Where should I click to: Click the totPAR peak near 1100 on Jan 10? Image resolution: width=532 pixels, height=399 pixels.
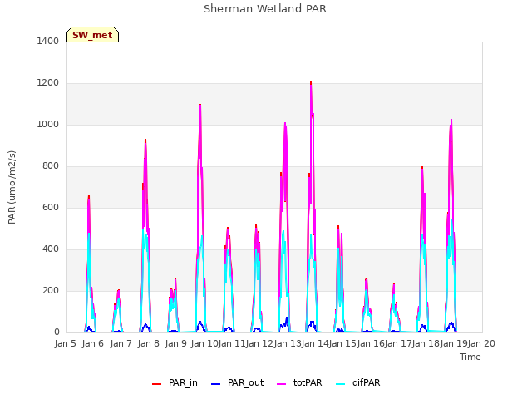(x=200, y=105)
